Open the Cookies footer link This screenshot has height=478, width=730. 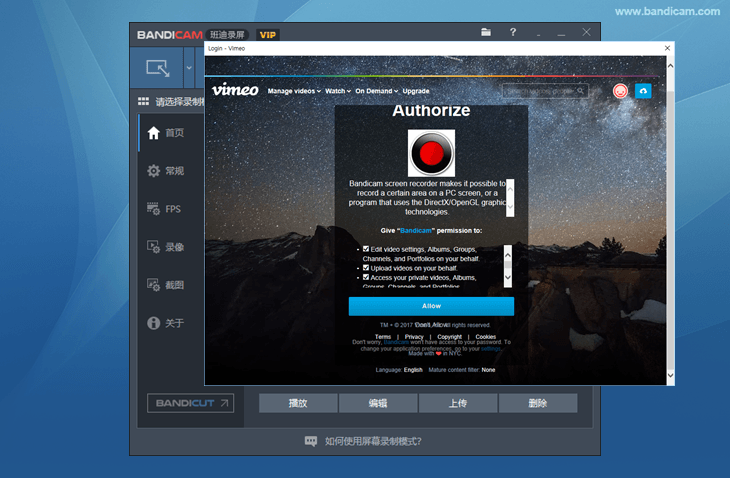pyautogui.click(x=486, y=337)
